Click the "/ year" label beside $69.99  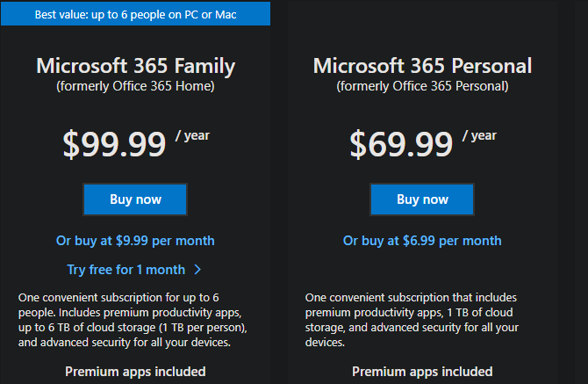(x=480, y=135)
